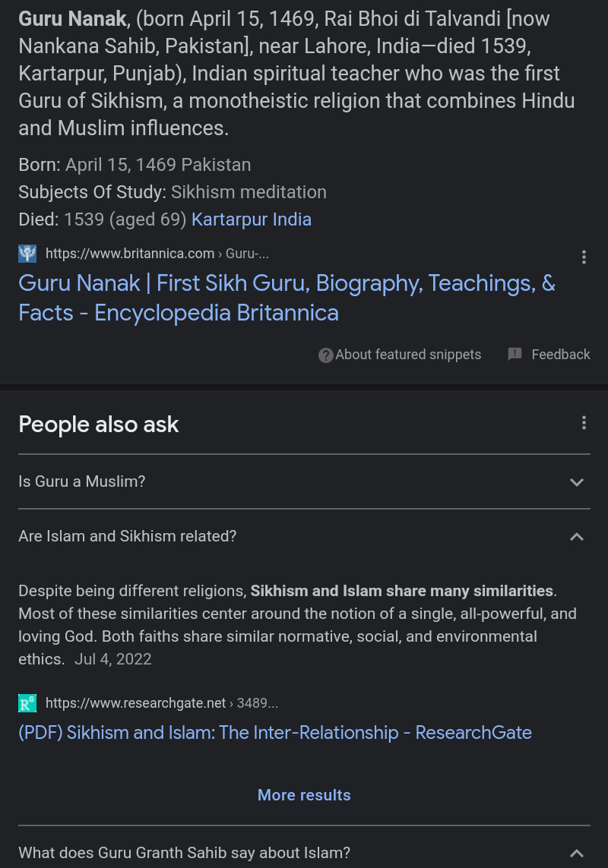Screen dimensions: 608x868
Task: Click the researchgate.net URL breadcrumb
Action: (161, 703)
